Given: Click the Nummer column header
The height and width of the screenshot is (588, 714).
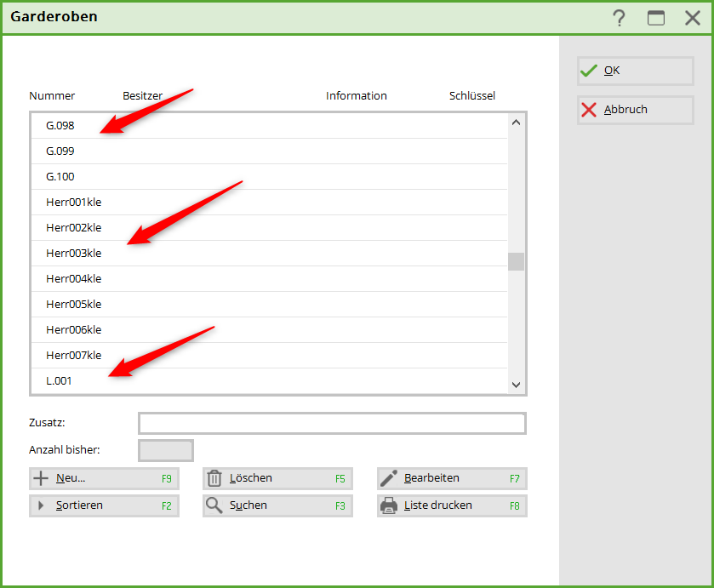Looking at the screenshot, I should 51,96.
